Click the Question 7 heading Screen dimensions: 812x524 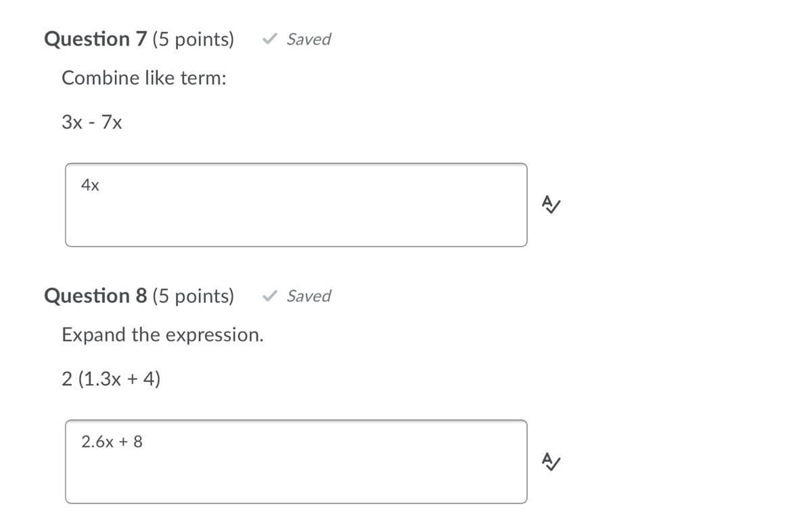[95, 39]
